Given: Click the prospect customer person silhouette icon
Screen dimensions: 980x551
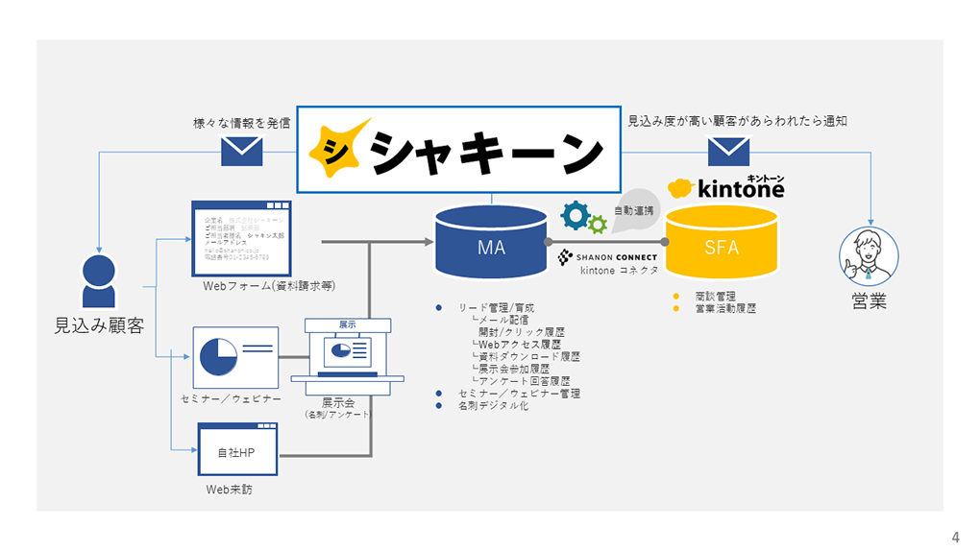Looking at the screenshot, I should click(99, 281).
